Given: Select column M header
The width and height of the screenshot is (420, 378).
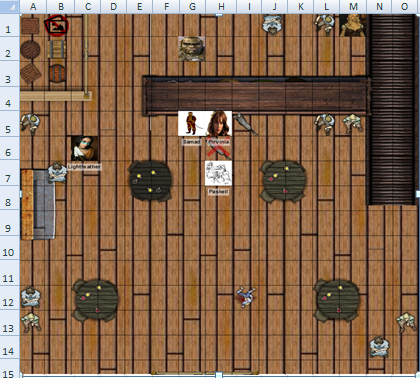Looking at the screenshot, I should [x=353, y=6].
